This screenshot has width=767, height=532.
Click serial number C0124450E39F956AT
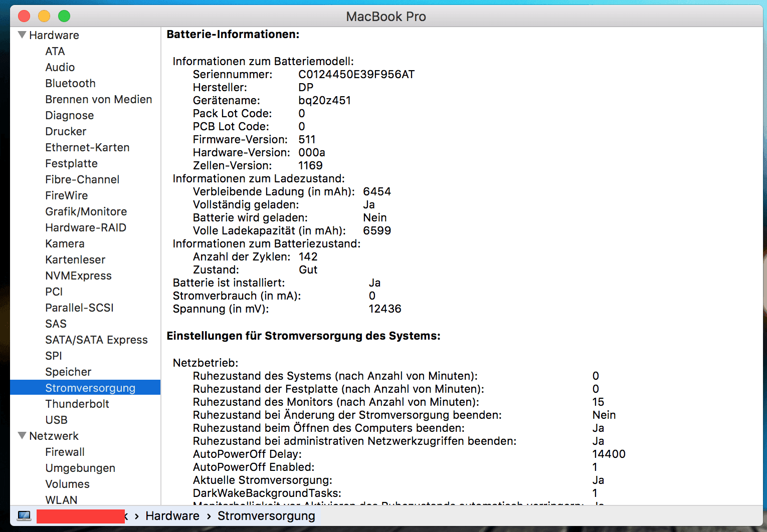click(x=356, y=74)
